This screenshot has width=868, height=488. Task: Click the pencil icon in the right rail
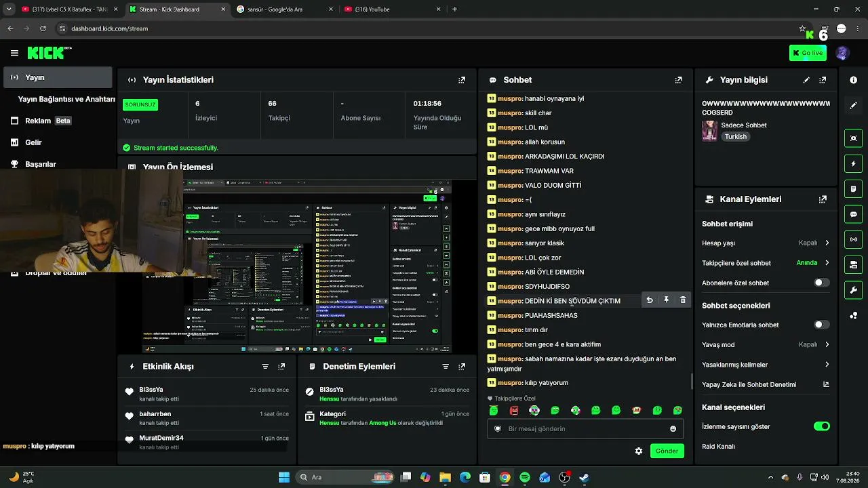(x=853, y=106)
